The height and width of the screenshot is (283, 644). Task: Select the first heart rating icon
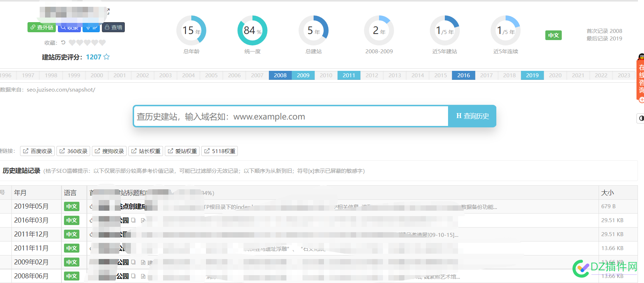point(72,43)
